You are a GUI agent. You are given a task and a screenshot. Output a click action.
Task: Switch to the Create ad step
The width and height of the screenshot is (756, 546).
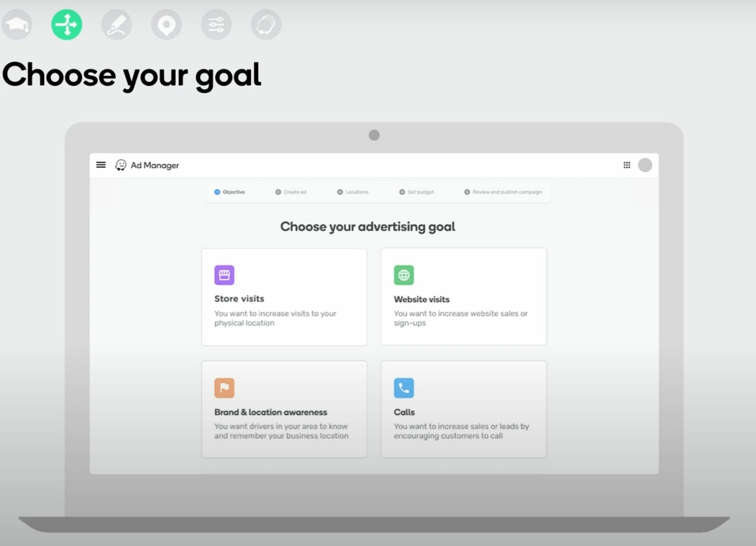[291, 192]
